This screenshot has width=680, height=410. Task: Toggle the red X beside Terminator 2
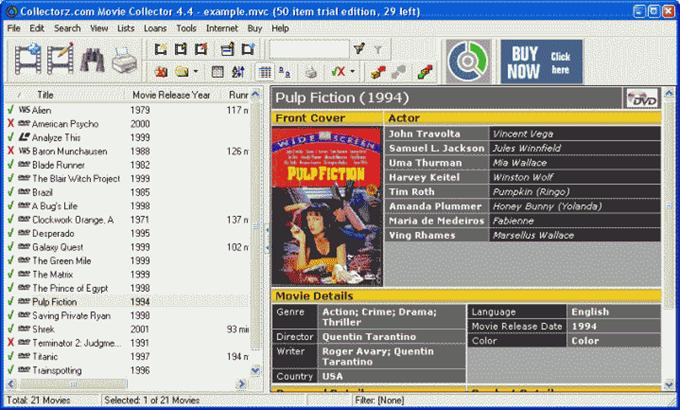click(x=10, y=342)
